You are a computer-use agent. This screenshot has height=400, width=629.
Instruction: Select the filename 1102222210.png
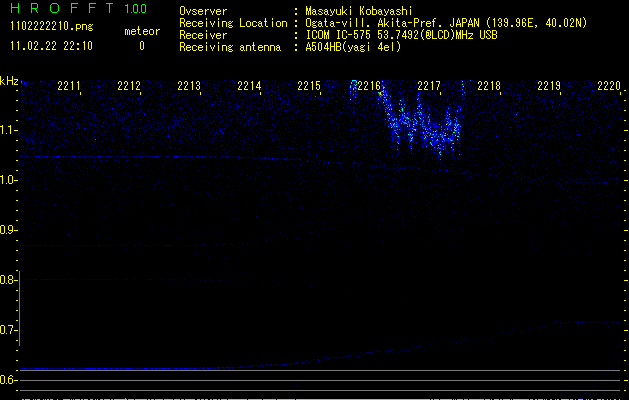click(x=52, y=26)
